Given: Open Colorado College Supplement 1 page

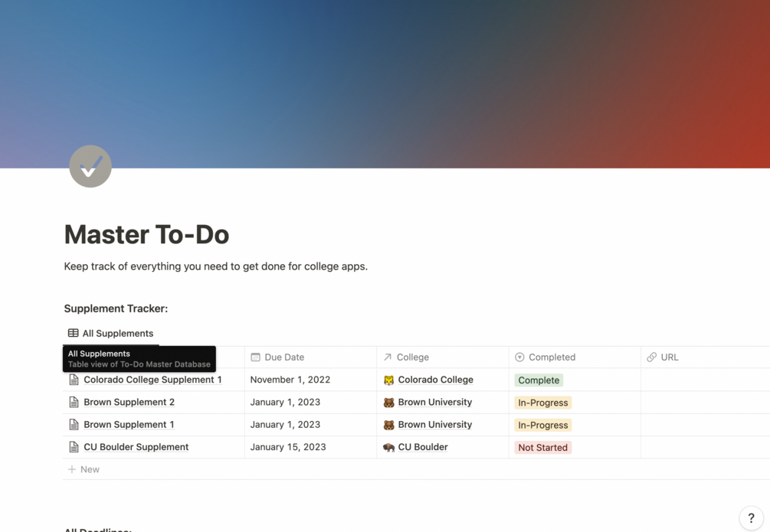Looking at the screenshot, I should [152, 380].
